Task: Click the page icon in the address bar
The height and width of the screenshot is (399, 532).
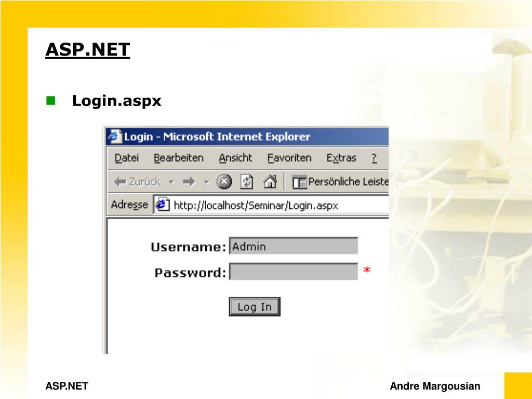Action: click(163, 205)
